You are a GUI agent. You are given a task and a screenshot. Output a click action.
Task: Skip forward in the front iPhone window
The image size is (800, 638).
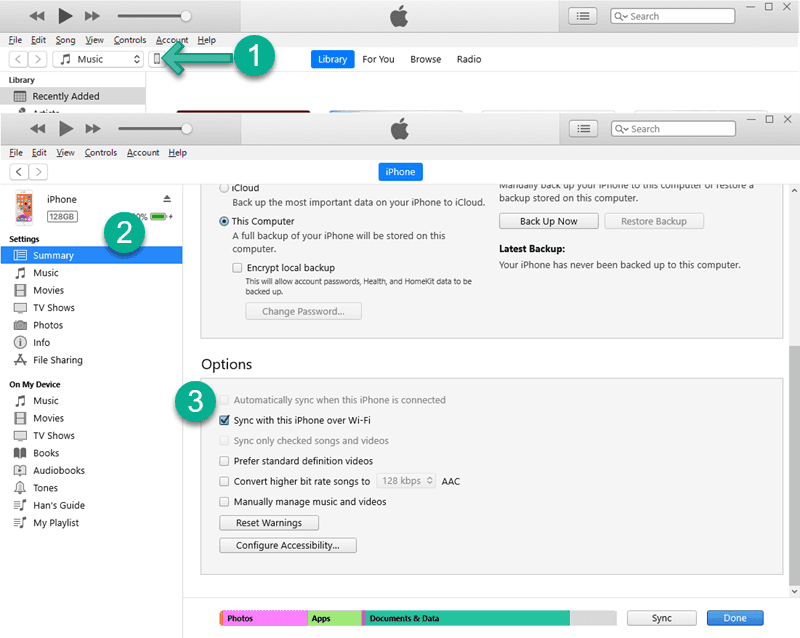93,129
